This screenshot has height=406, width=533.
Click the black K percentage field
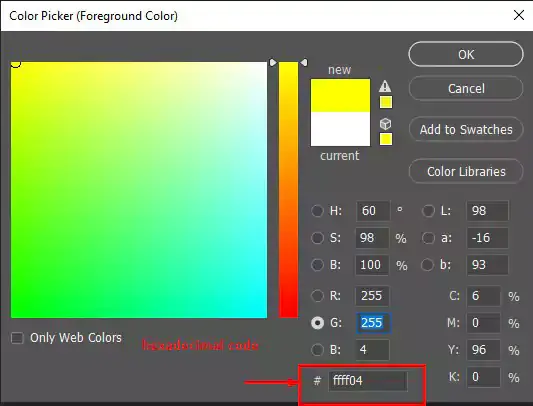click(483, 377)
